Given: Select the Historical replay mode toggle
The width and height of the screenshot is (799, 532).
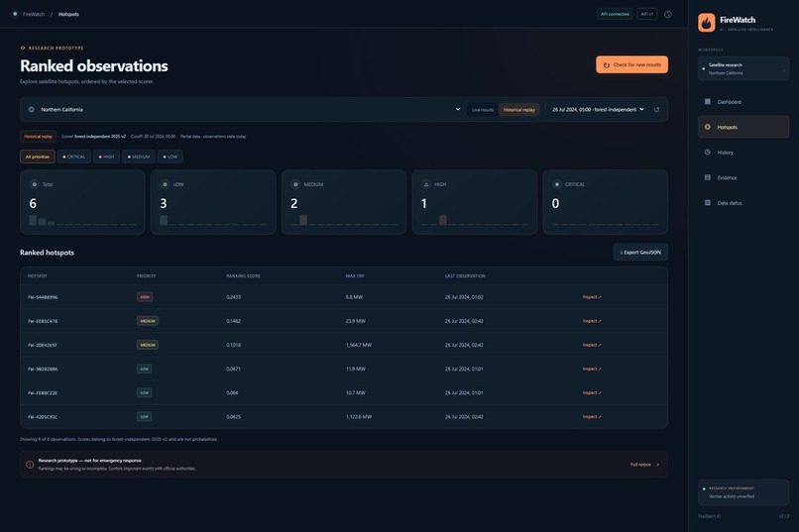Looking at the screenshot, I should (x=518, y=109).
